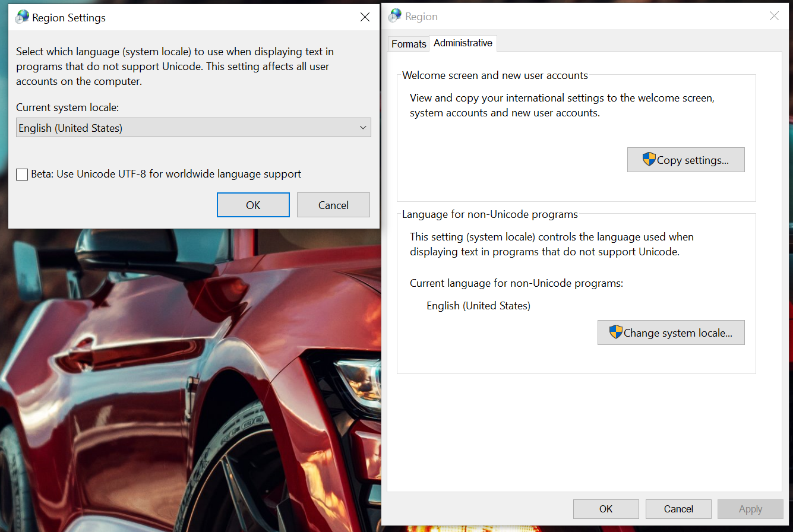
Task: Cancel the Region Settings dialog
Action: [333, 205]
